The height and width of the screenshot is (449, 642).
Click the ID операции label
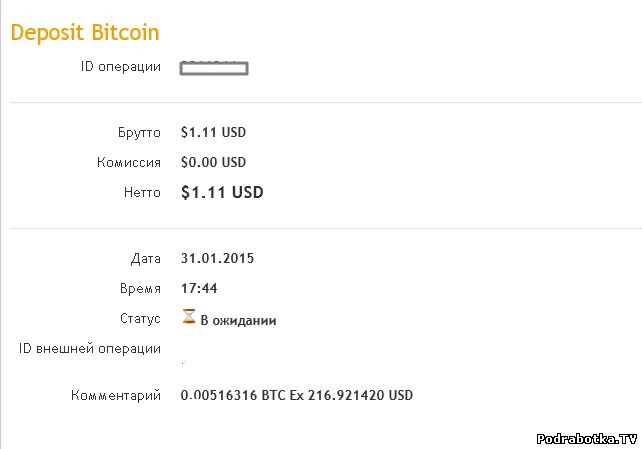(120, 67)
